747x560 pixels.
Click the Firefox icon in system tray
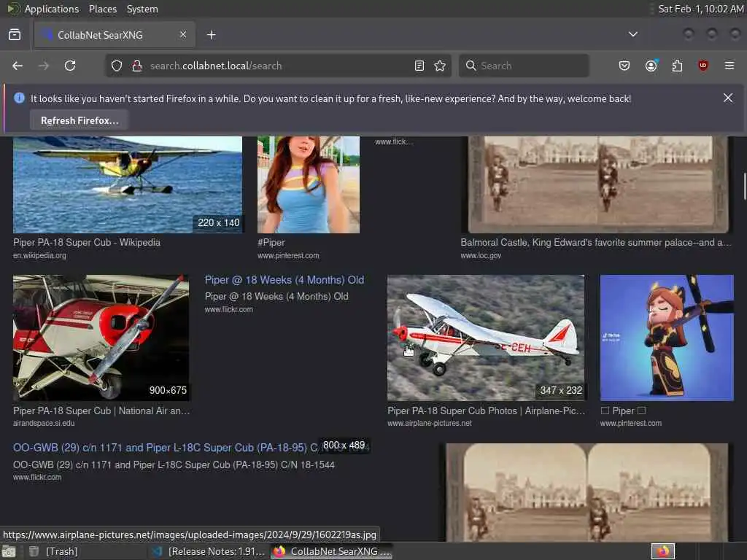662,551
